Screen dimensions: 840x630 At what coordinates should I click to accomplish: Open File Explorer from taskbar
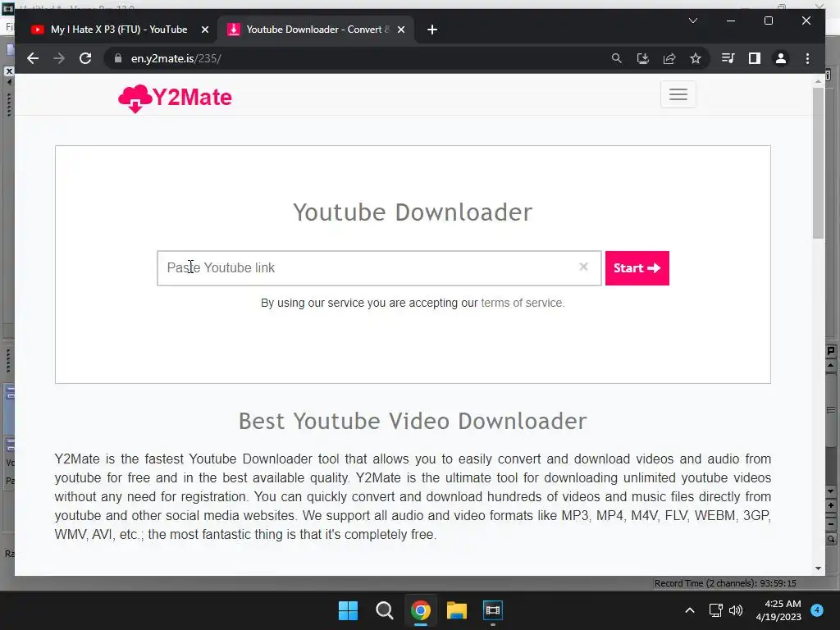[x=457, y=610]
